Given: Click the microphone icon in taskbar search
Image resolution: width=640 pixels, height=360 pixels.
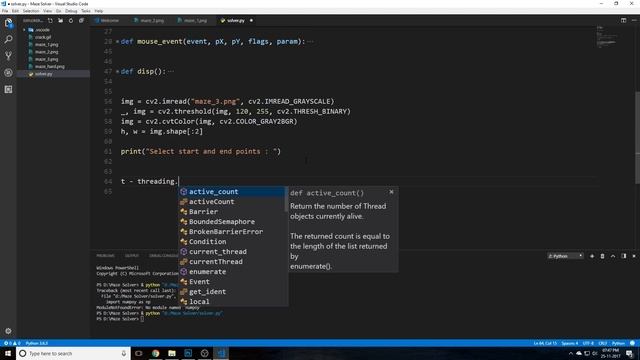Looking at the screenshot, I should (x=124, y=353).
